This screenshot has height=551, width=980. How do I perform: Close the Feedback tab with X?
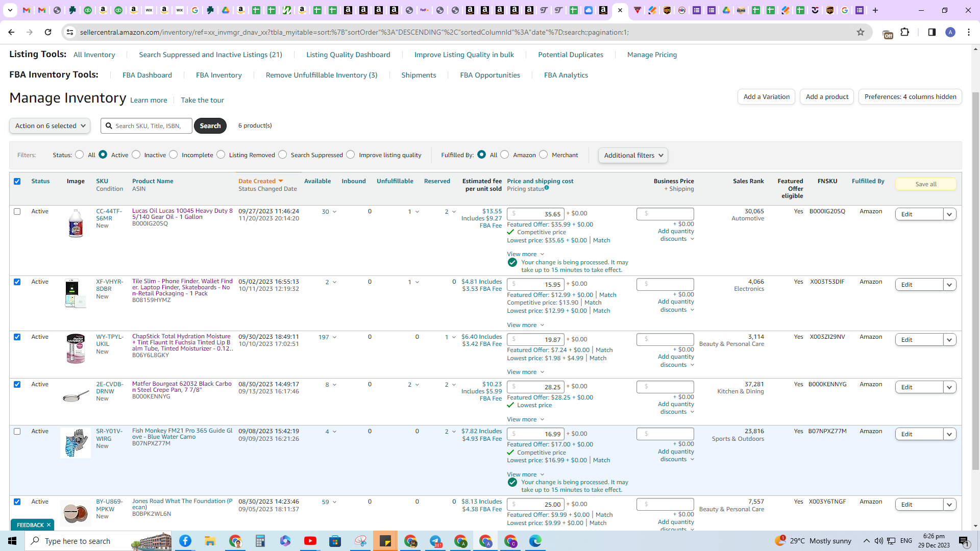point(49,525)
